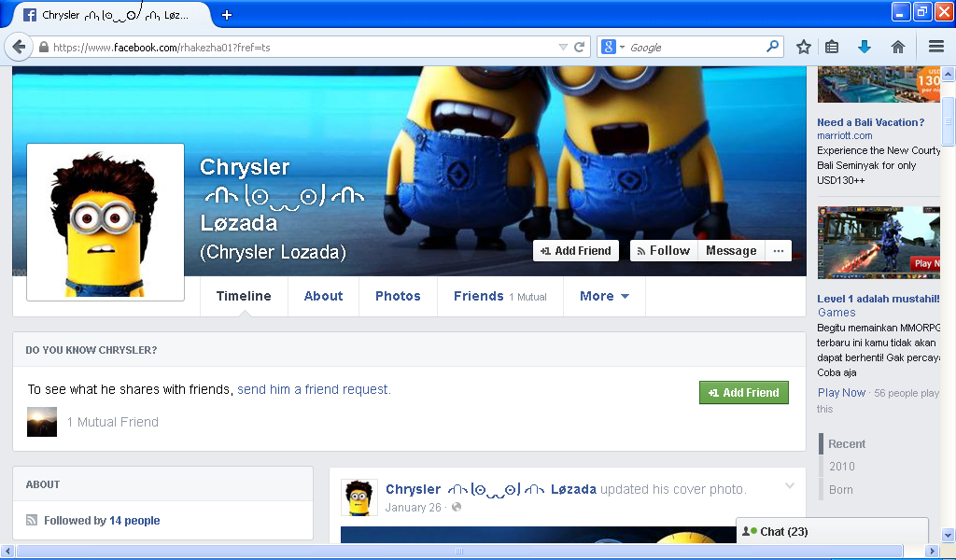Click the horizontal scrollbar thumb
Screen dimensions: 956x560
459,551
